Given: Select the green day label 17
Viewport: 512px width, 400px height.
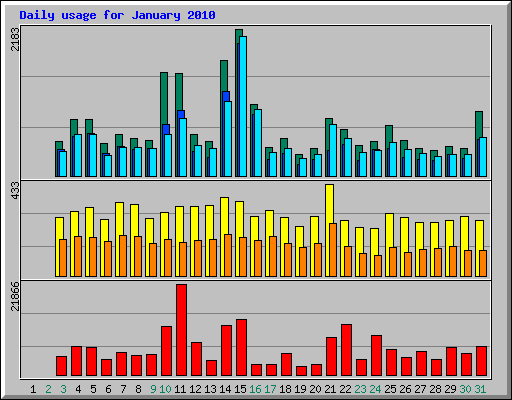Looking at the screenshot, I should click(270, 389).
